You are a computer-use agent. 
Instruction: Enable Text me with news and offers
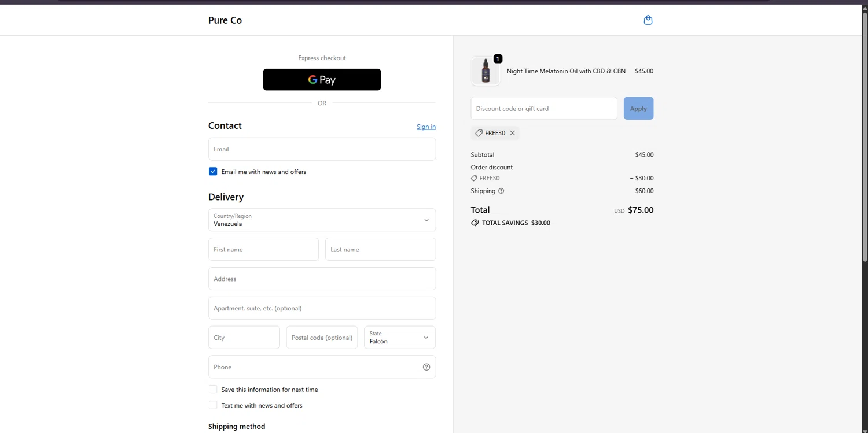[213, 405]
